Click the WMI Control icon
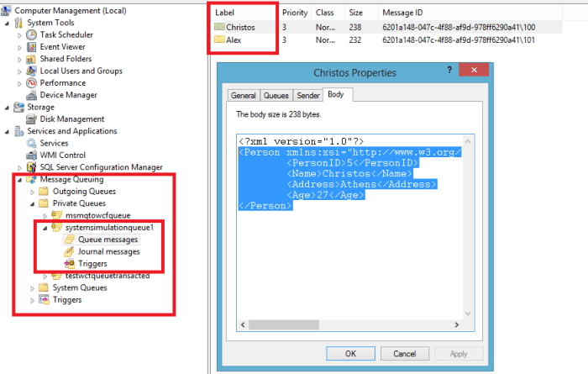Screen dimensions: 588x374 pos(32,155)
